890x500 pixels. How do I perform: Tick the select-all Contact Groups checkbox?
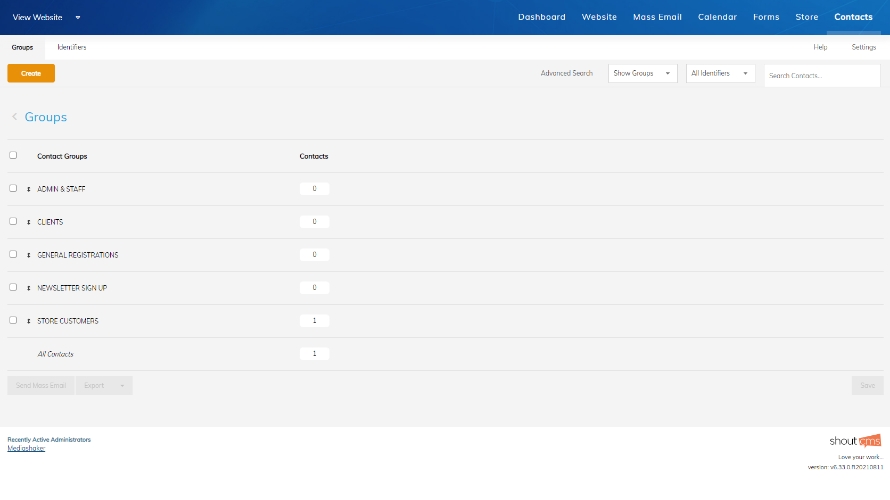click(13, 155)
